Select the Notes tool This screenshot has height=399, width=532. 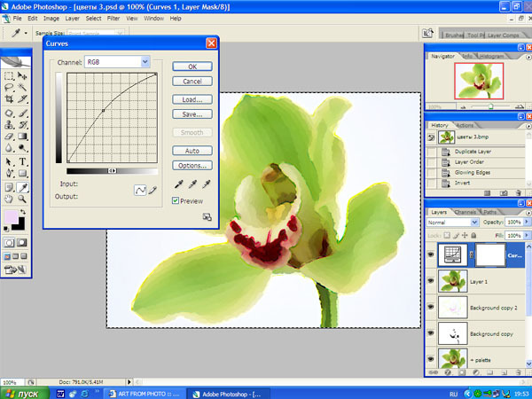(x=9, y=187)
